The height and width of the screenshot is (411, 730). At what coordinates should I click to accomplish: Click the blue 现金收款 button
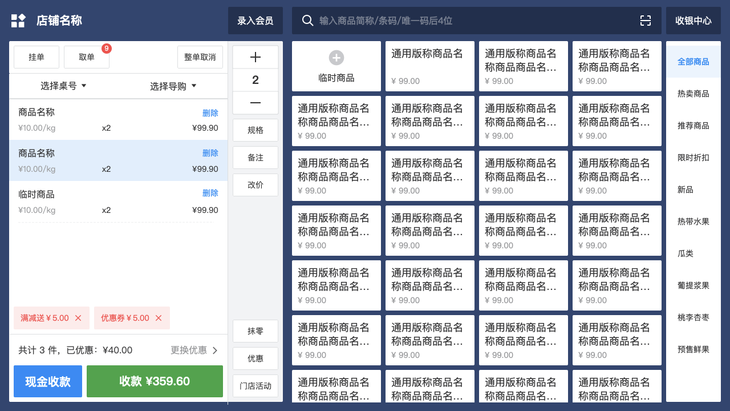click(48, 381)
